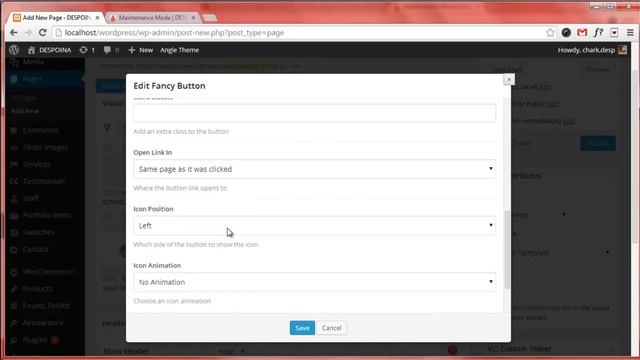Close the Add New Page tab
Viewport: 640px width, 360px height.
tap(97, 18)
